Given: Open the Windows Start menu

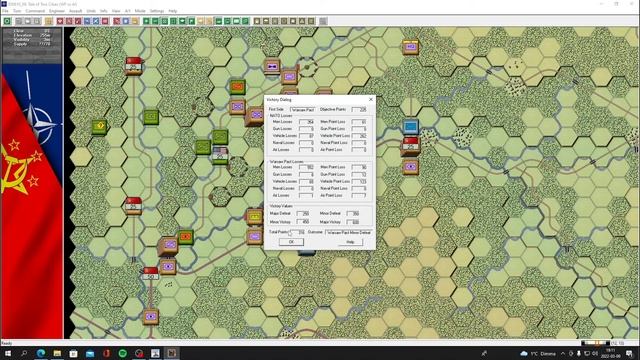Looking at the screenshot, I should 8,353.
